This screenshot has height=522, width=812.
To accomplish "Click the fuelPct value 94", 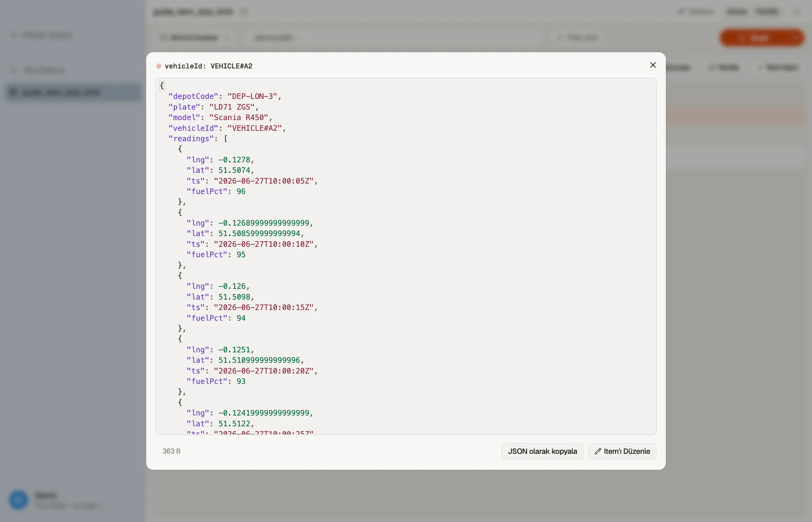I will tap(241, 318).
